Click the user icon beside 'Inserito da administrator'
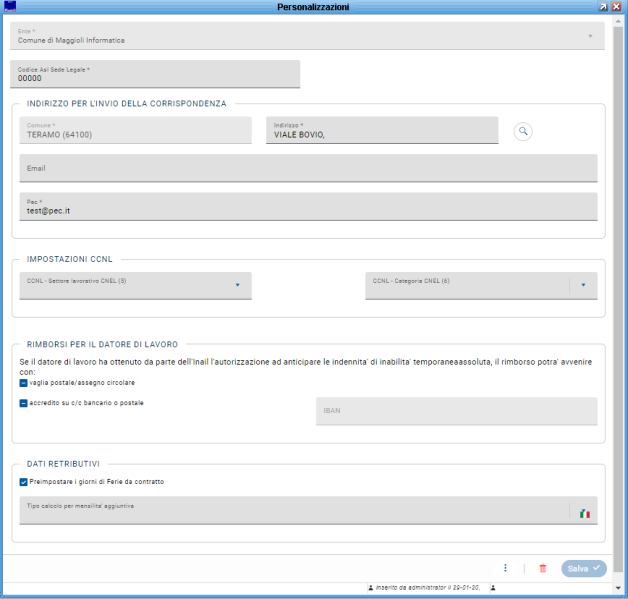 [370, 587]
